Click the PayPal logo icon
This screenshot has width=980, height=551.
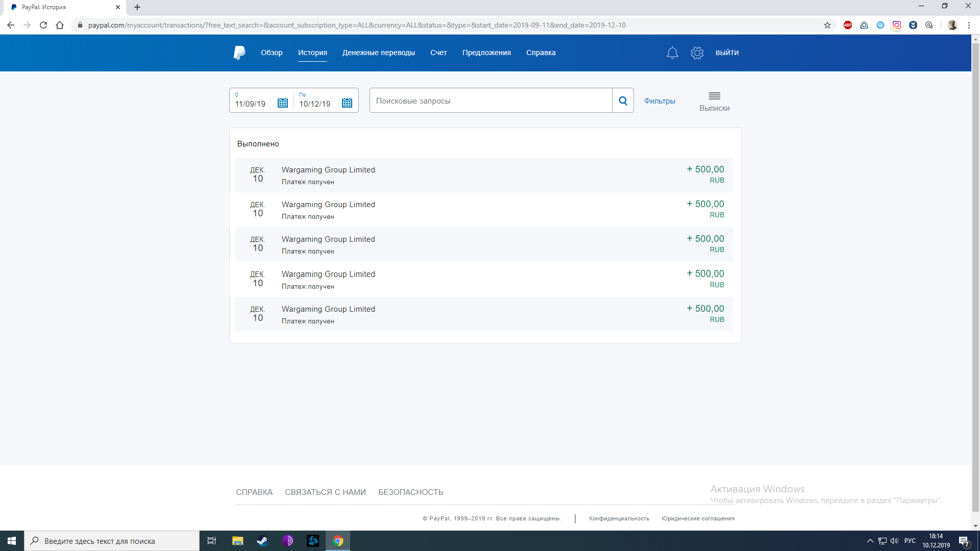[x=239, y=53]
